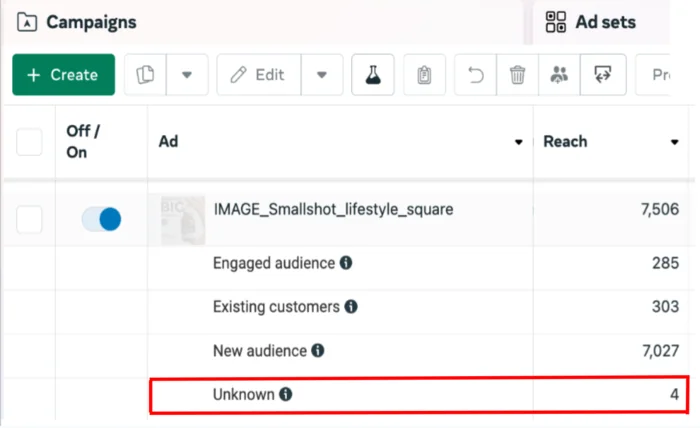Image resolution: width=700 pixels, height=428 pixels.
Task: Click the info icon beside Existing customers
Action: click(x=351, y=307)
